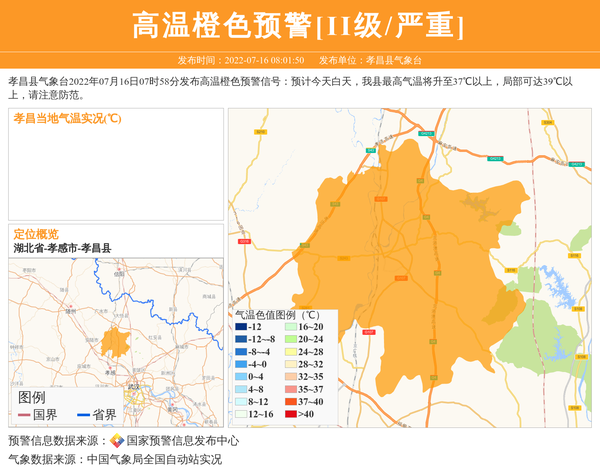Select the 0~4 light blue legend swatch
Viewport: 600px width, 471px height.
(241, 377)
